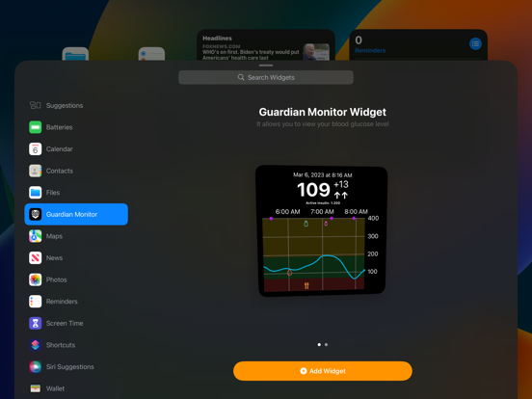Click the Siri Suggestions orb icon

pyautogui.click(x=35, y=367)
